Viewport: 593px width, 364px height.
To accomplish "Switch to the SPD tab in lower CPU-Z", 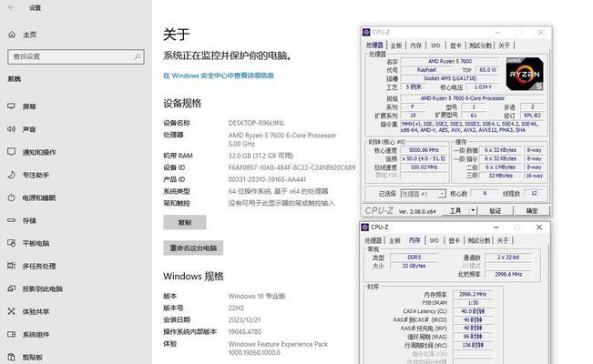I will (435, 240).
